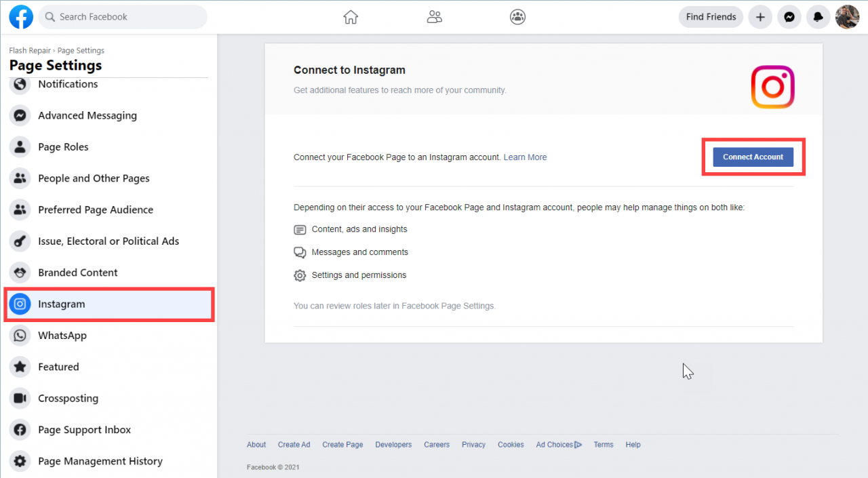
Task: Open Issue, Electoral or Political Ads
Action: click(108, 241)
